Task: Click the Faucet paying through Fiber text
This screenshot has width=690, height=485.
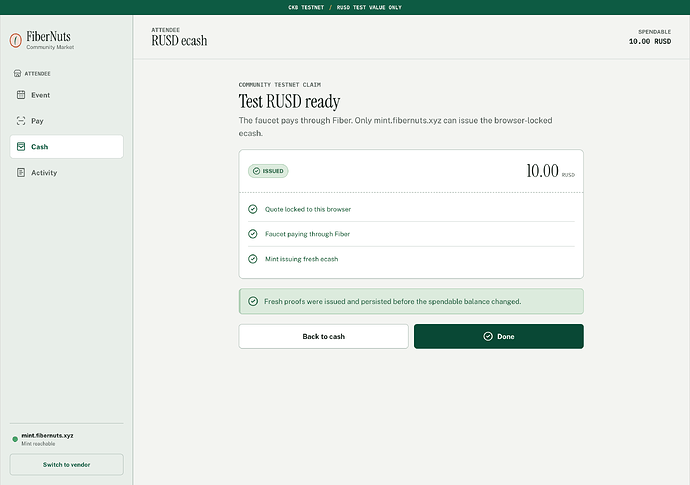Action: 307,234
